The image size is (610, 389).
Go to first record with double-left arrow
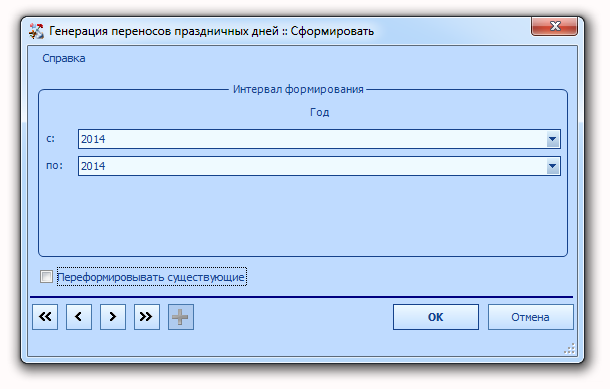coord(45,317)
